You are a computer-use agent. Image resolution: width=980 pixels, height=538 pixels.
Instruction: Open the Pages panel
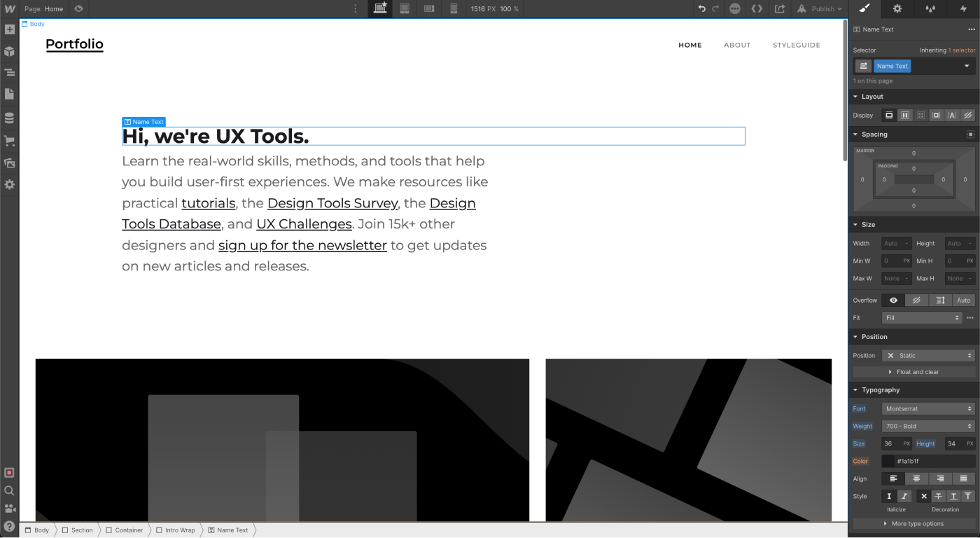pyautogui.click(x=9, y=94)
